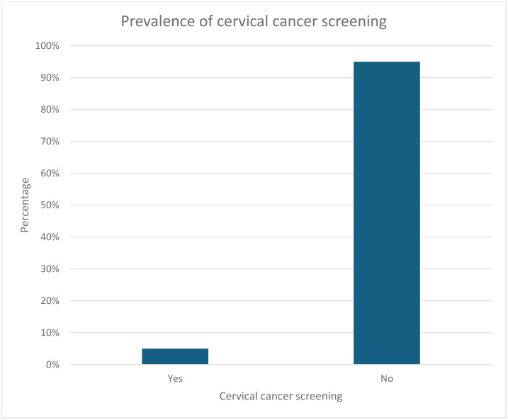
Task: Click the 60% axis label
Action: click(x=50, y=174)
